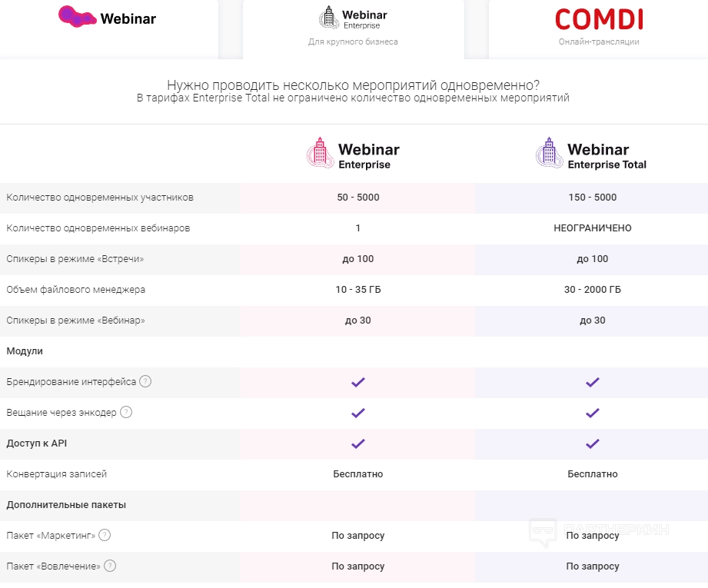The height and width of the screenshot is (588, 708).
Task: Click the Модули section heading
Action: (x=25, y=351)
